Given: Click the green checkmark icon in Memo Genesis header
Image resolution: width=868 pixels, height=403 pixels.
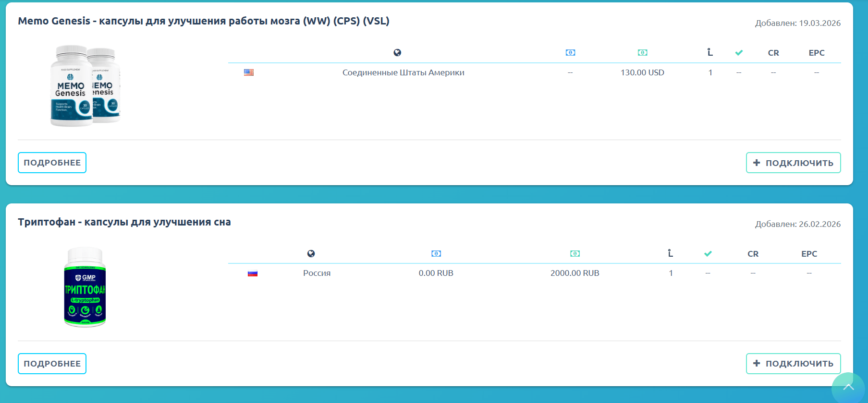Looking at the screenshot, I should [x=739, y=53].
